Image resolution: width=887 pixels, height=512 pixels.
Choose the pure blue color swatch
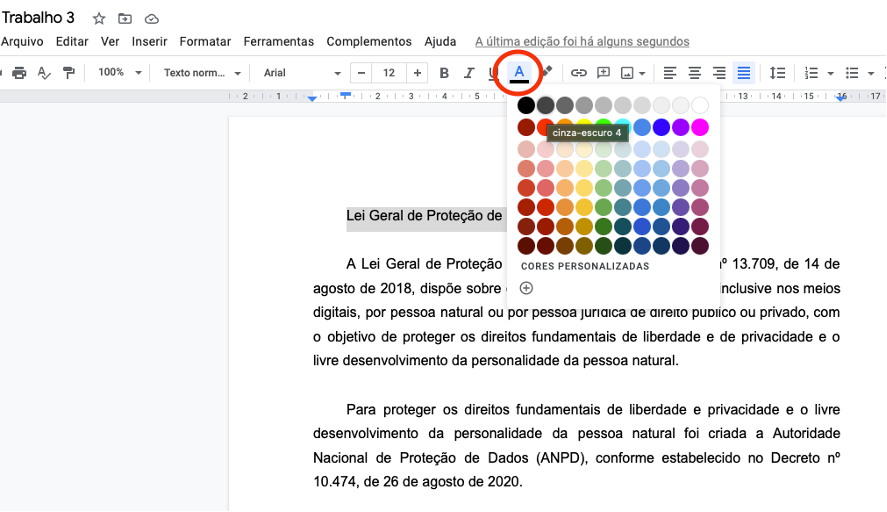[x=661, y=127]
